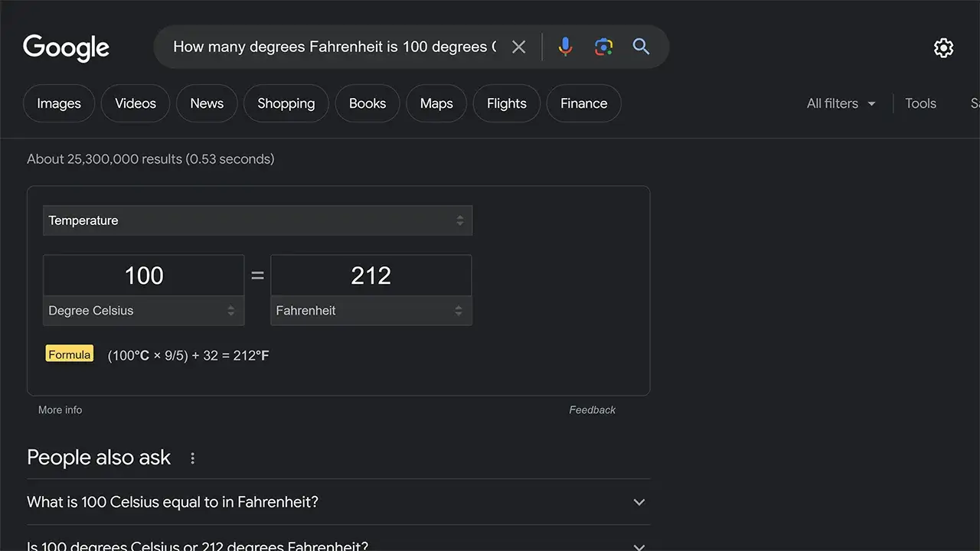Open the Temperature unit type dropdown
980x551 pixels.
(x=257, y=220)
